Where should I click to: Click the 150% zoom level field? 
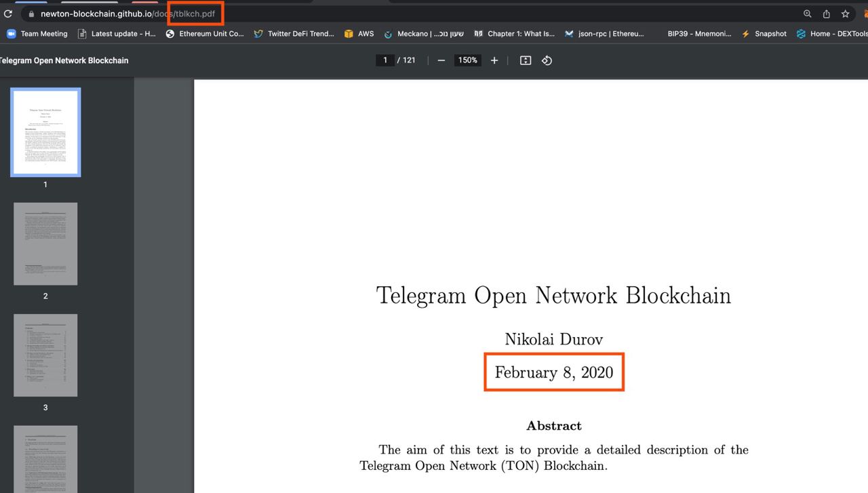pyautogui.click(x=467, y=60)
